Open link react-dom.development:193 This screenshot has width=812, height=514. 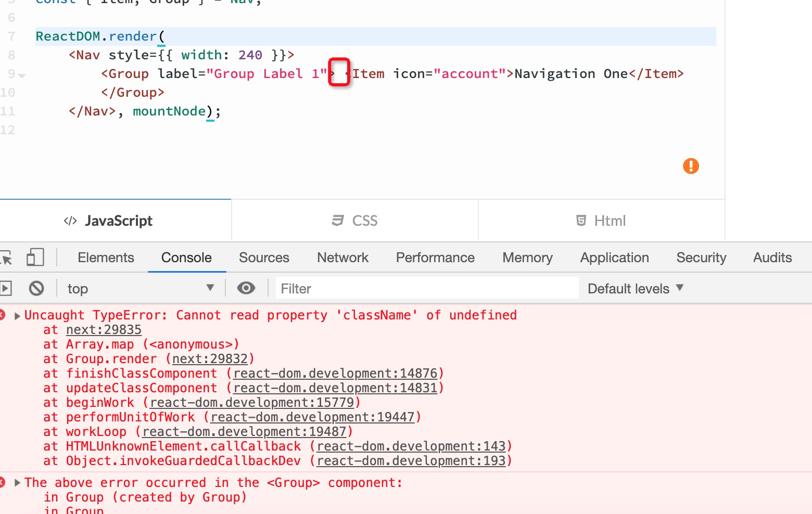411,461
